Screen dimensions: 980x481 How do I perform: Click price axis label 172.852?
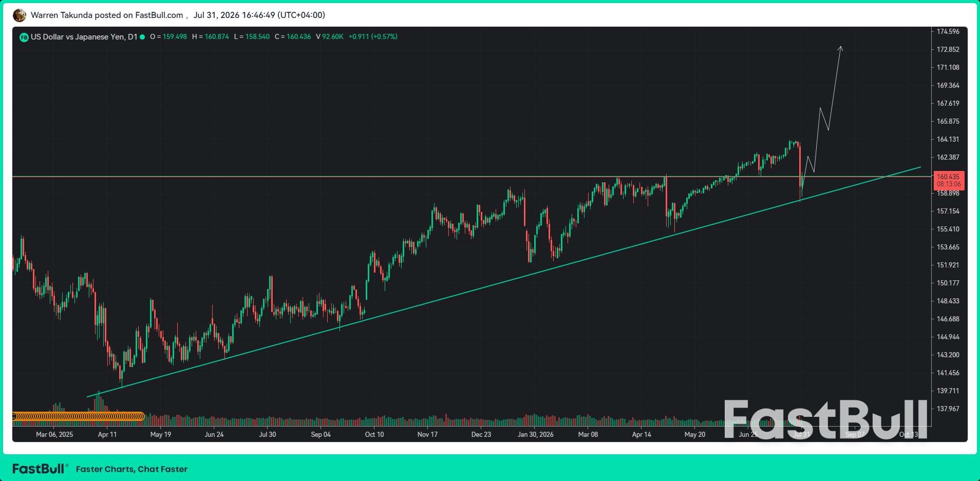point(948,50)
